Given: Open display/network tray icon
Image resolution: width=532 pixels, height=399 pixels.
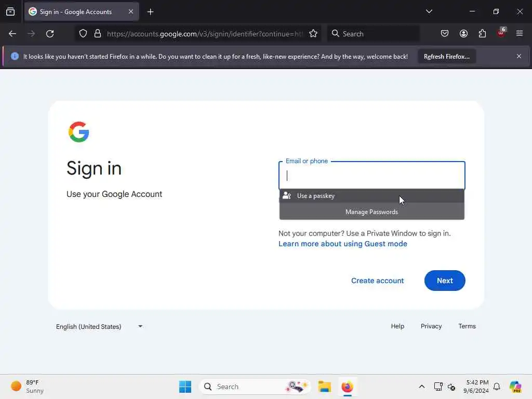Looking at the screenshot, I should 438,387.
